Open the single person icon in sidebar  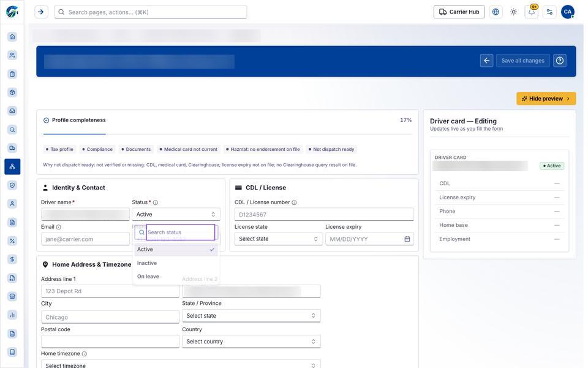[x=12, y=204]
